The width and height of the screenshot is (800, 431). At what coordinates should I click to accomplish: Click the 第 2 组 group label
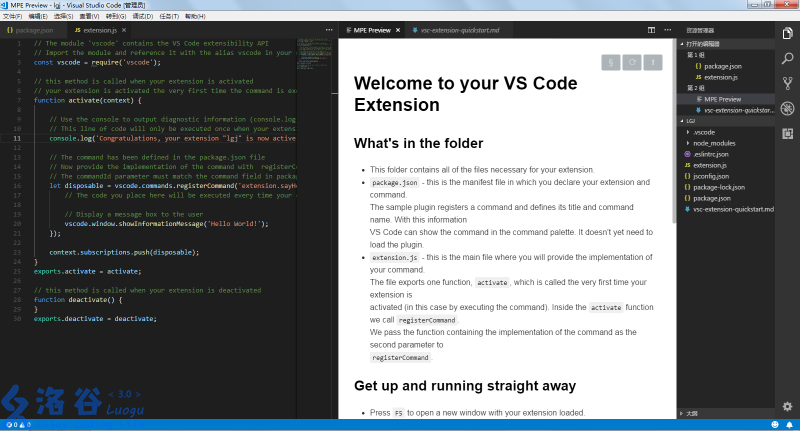point(695,88)
